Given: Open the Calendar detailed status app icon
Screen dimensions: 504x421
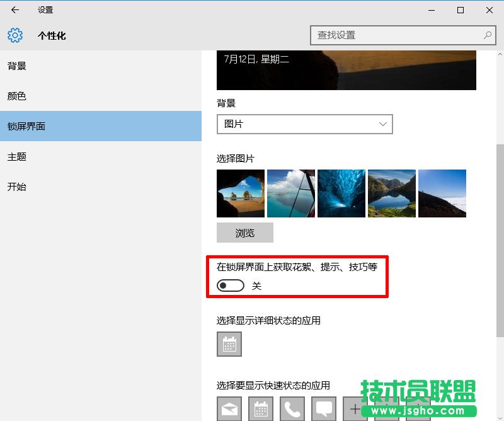Looking at the screenshot, I should 229,344.
